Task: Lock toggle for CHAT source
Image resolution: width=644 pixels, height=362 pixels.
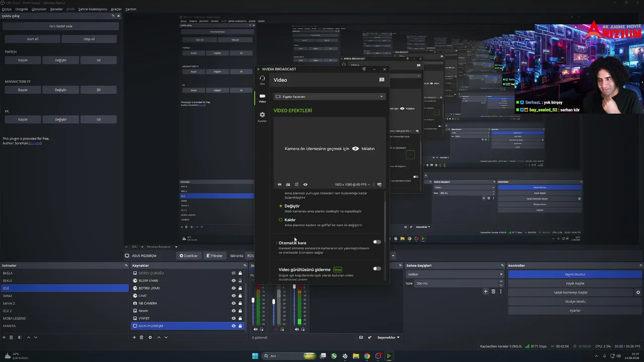Action: tap(240, 296)
